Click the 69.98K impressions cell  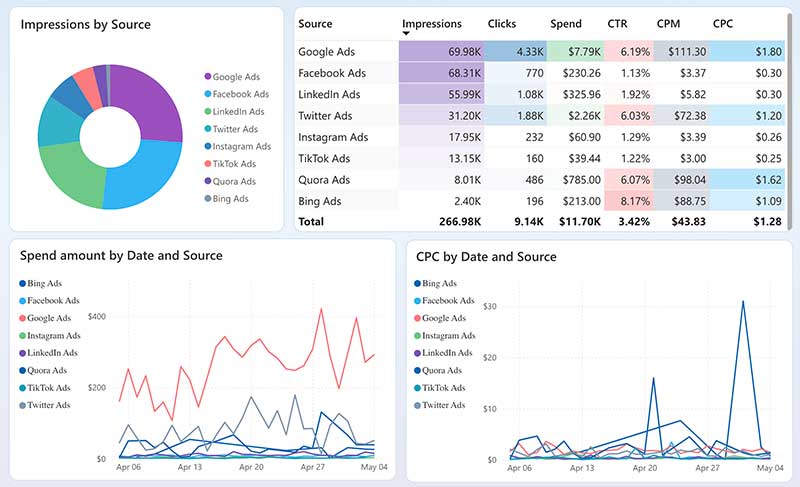(441, 52)
